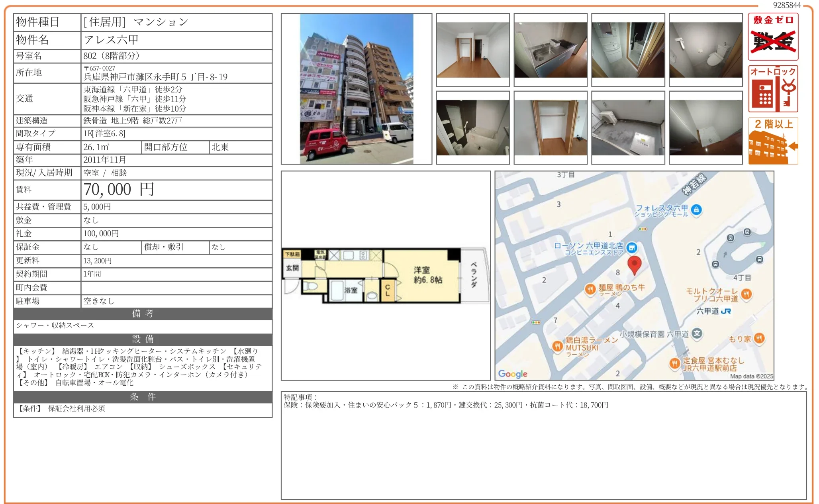Click the ローソン六甲道北店 store map marker
The image size is (819, 504).
(x=631, y=248)
